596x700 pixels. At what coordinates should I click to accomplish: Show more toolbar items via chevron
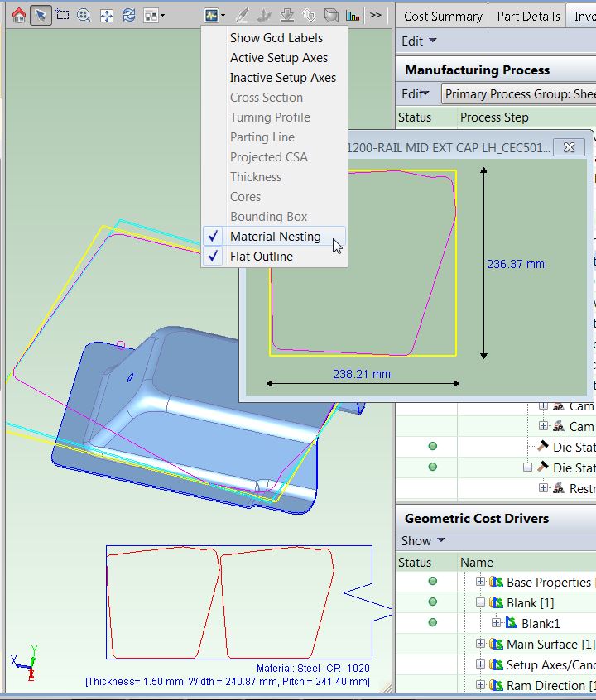tap(376, 15)
